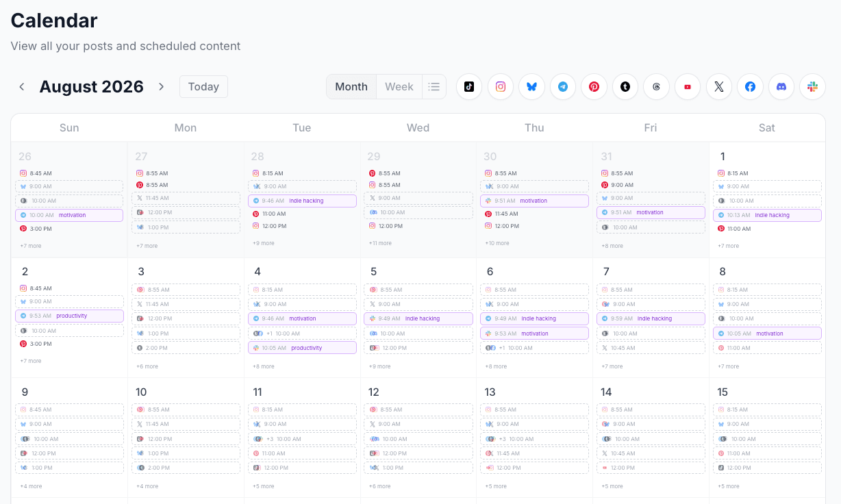841x504 pixels.
Task: Filter calendar by Facebook icon
Action: click(x=750, y=87)
